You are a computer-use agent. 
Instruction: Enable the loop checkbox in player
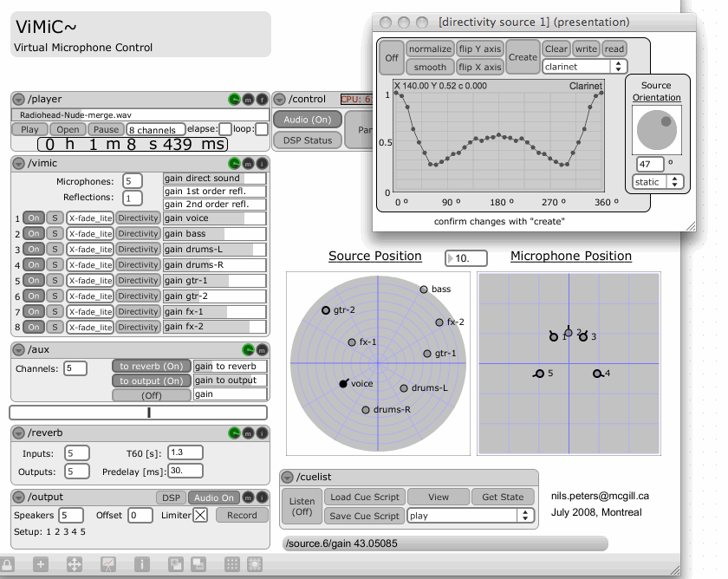261,129
